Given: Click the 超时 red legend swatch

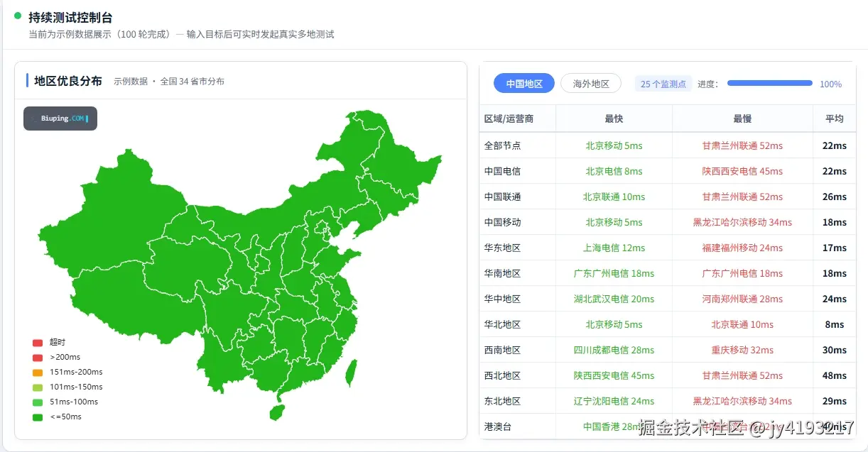Looking at the screenshot, I should pos(38,343).
